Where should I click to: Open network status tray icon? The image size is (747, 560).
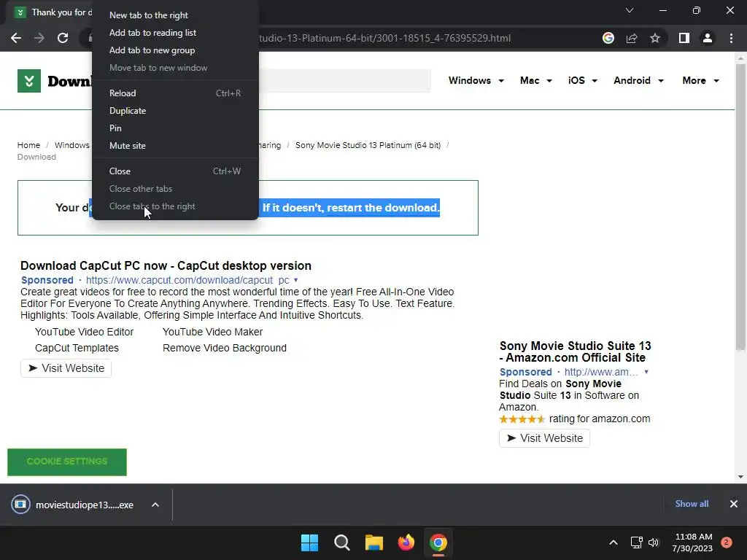tap(636, 542)
